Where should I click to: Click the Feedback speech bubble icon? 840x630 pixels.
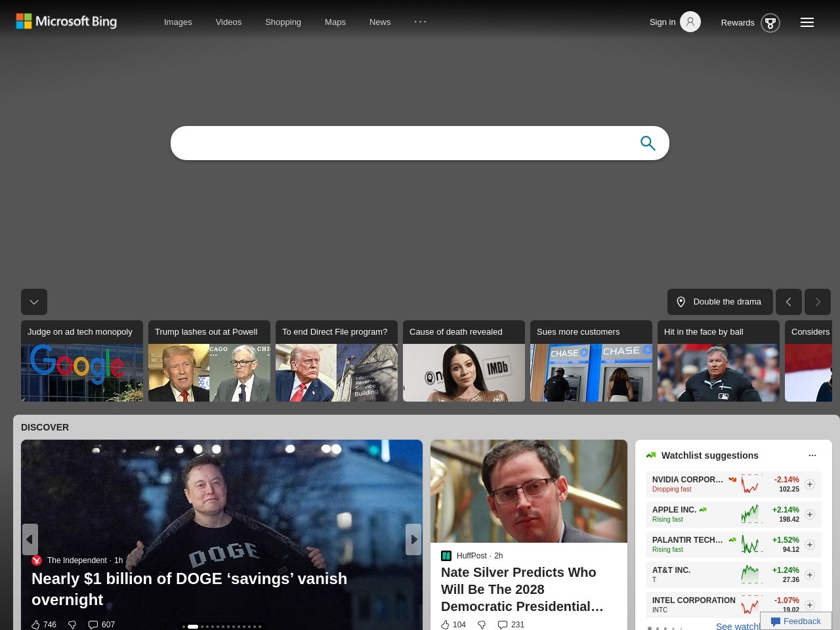click(776, 621)
